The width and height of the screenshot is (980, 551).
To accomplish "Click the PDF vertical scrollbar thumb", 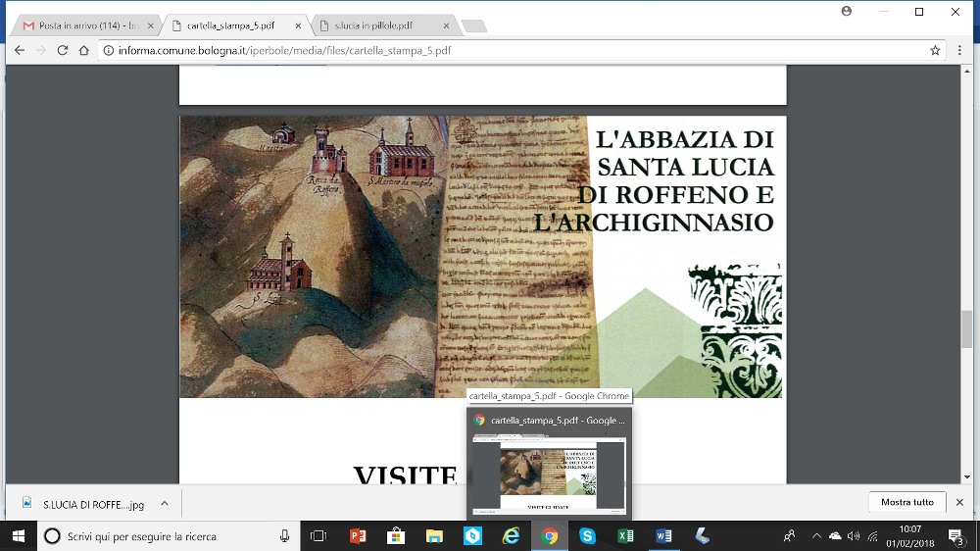I will (x=967, y=328).
